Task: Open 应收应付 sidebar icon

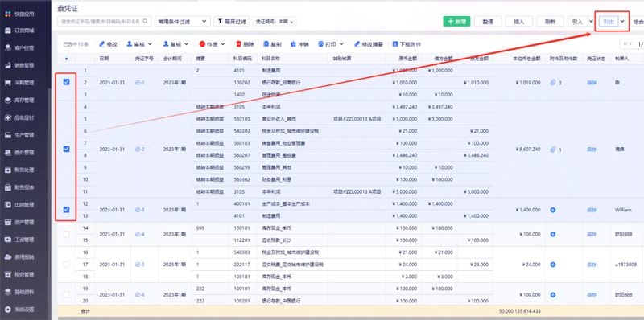Action: tap(8, 117)
